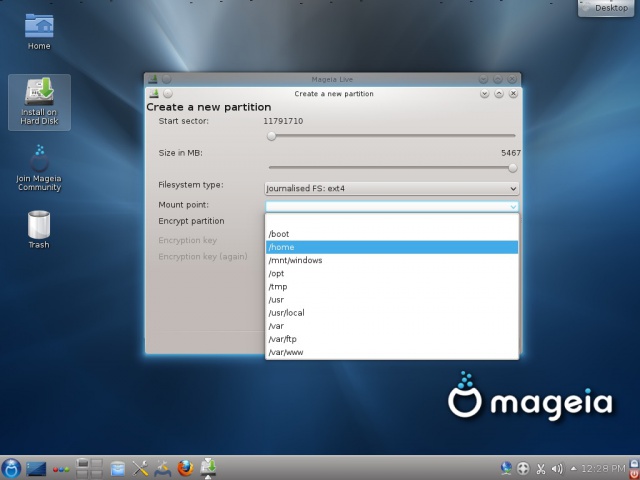The image size is (640, 480).
Task: Open the network globe tray icon
Action: click(x=506, y=468)
